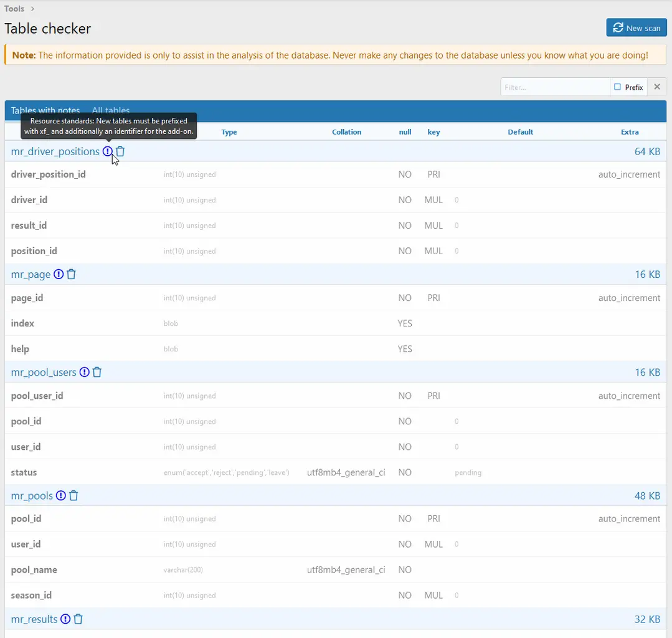Click the warning icon next to mr_driver_positions
The width and height of the screenshot is (672, 638).
(108, 151)
